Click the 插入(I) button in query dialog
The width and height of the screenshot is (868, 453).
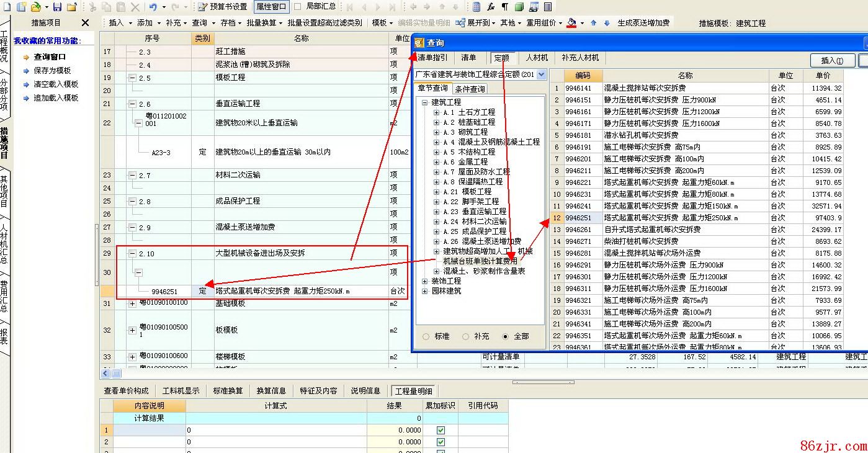click(832, 60)
